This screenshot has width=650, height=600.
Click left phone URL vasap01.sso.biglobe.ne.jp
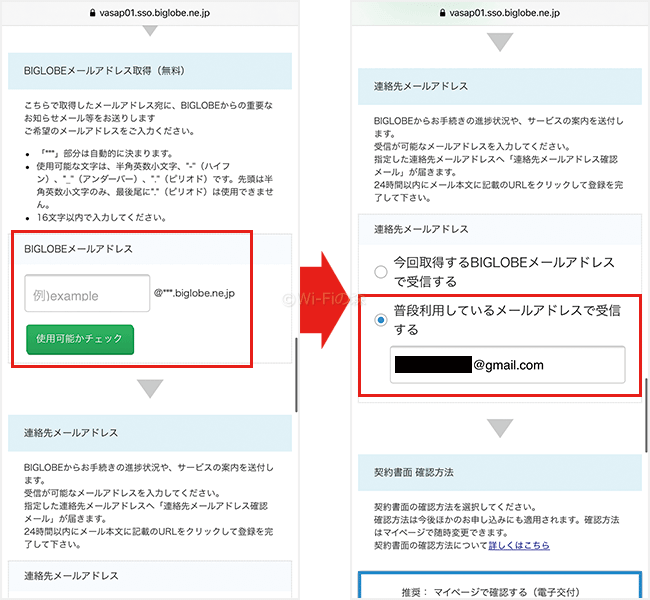(x=155, y=13)
